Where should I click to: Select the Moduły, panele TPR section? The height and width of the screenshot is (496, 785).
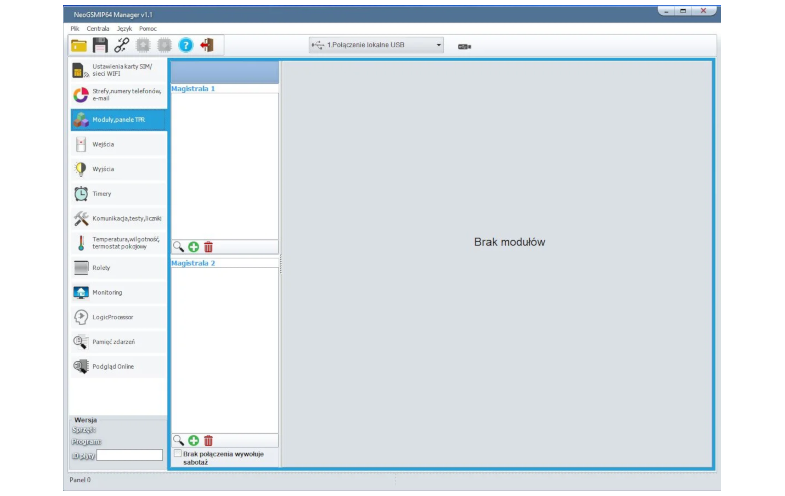point(119,120)
